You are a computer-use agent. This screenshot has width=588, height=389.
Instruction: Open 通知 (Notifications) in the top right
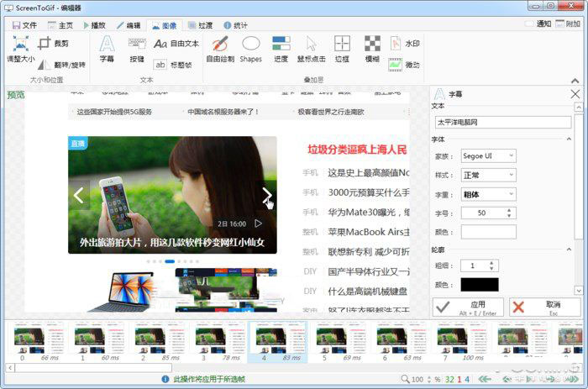pos(538,24)
